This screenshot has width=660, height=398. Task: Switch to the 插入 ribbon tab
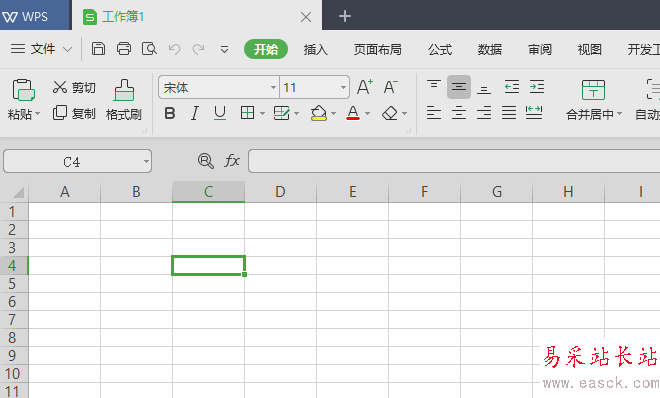point(315,50)
